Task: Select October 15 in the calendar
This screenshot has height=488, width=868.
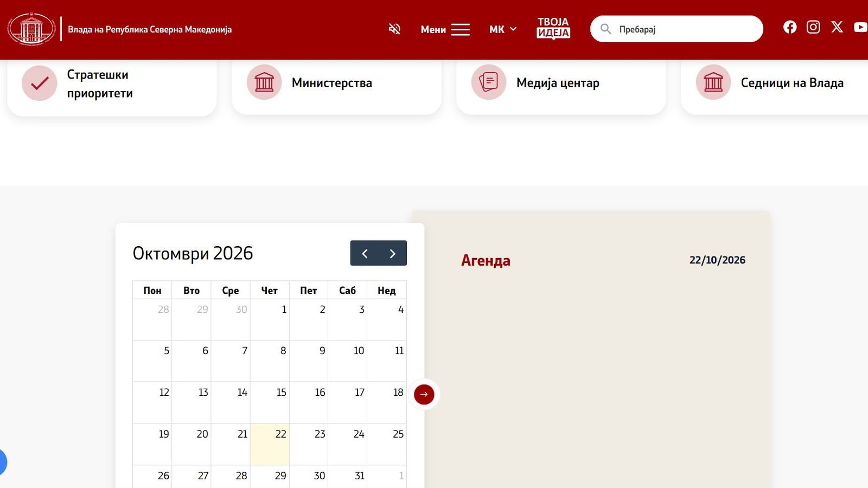Action: 270,402
